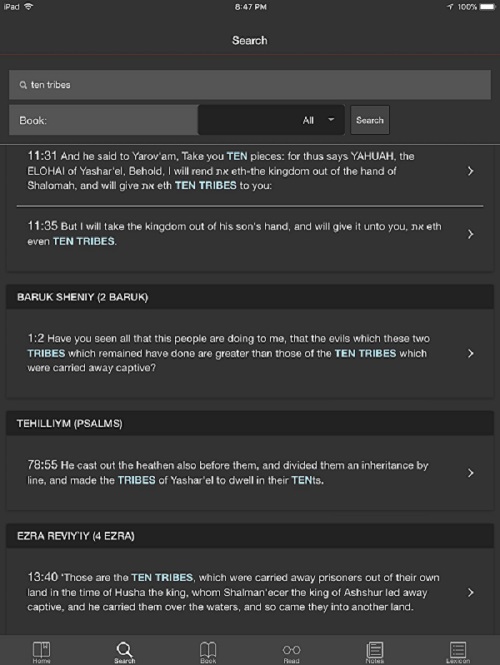
Task: Open 4 Ezra 13:40 result chevron
Action: click(470, 592)
